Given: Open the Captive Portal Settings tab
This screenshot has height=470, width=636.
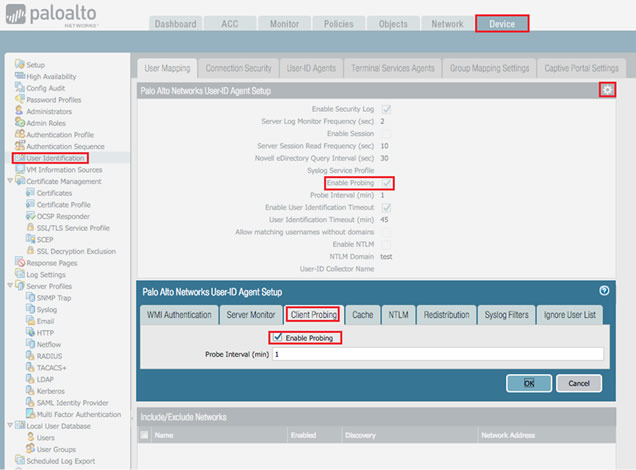Looking at the screenshot, I should pyautogui.click(x=581, y=68).
